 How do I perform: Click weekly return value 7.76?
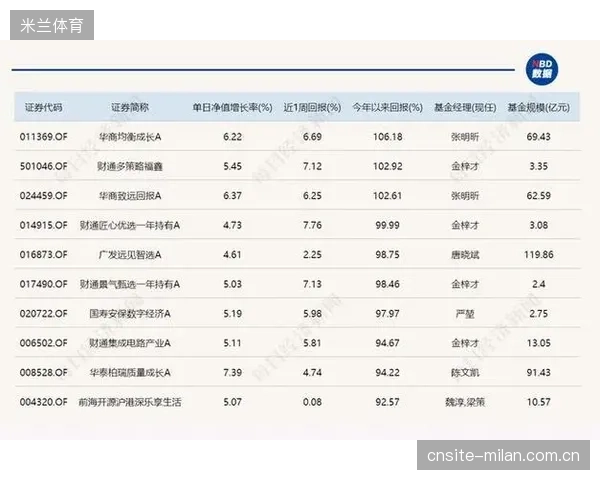312,225
